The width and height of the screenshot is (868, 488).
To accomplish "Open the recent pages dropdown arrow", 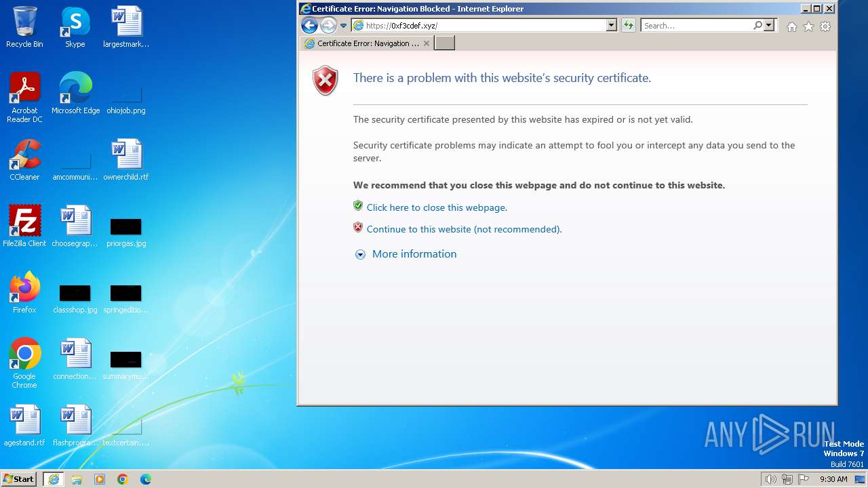I will click(x=343, y=26).
